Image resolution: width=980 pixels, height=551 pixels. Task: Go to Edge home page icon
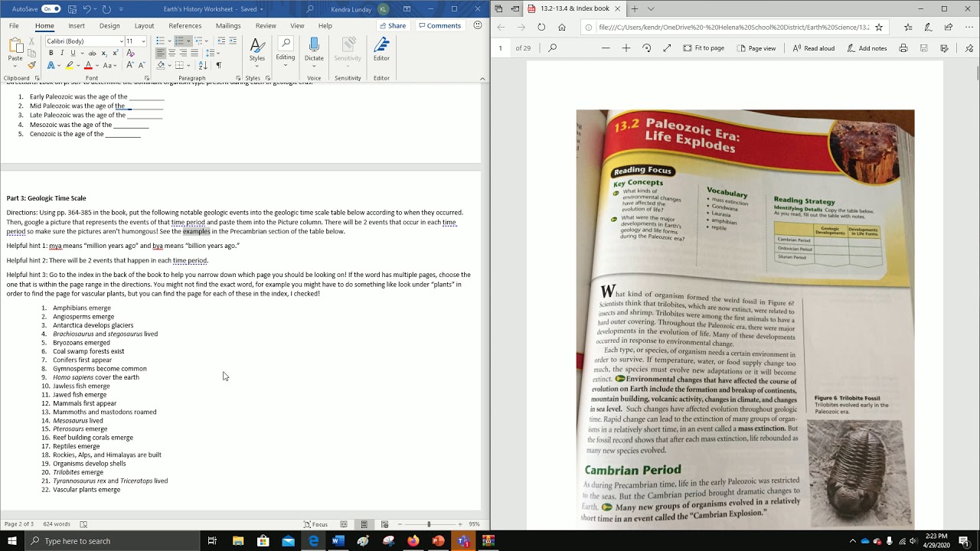click(562, 27)
